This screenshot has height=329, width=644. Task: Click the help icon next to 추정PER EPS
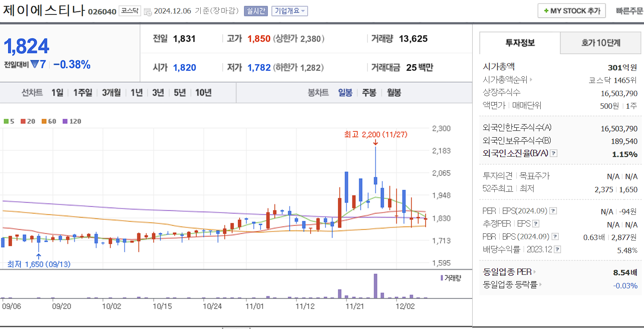535,223
